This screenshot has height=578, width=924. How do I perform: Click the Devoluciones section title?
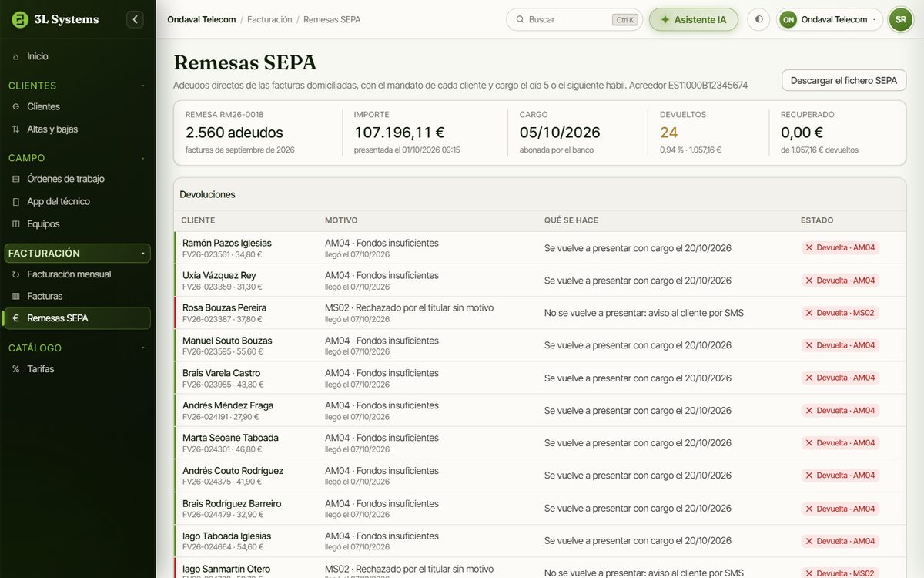(x=207, y=194)
